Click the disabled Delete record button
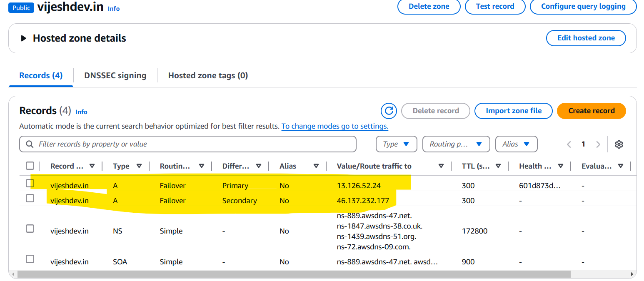 436,111
